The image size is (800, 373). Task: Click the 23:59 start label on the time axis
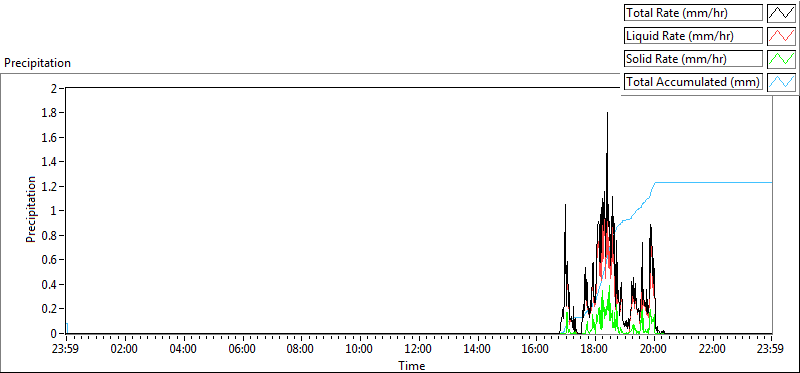(66, 350)
